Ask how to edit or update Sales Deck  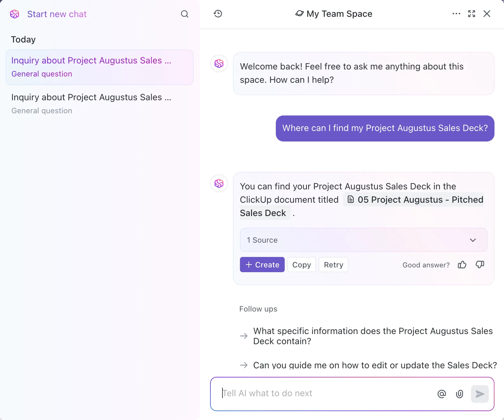(x=368, y=365)
